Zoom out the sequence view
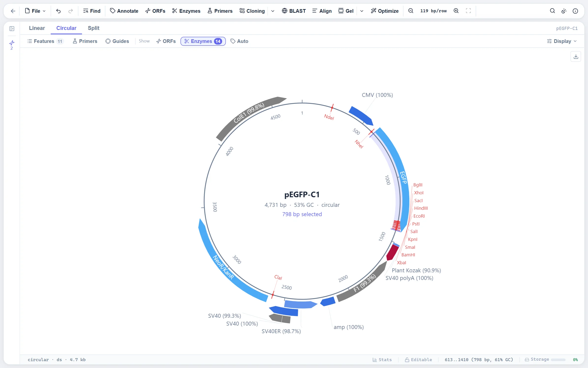Viewport: 588px width, 368px height. [x=411, y=11]
